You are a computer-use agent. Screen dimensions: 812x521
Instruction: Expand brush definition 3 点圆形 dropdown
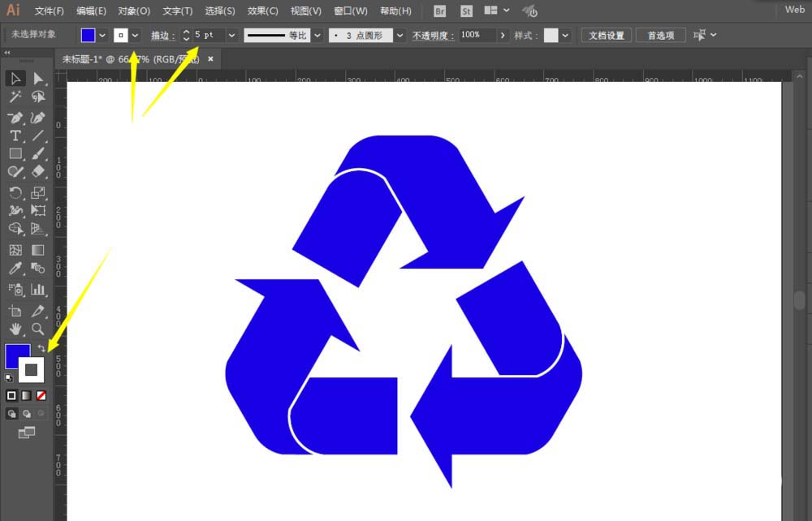click(x=400, y=35)
